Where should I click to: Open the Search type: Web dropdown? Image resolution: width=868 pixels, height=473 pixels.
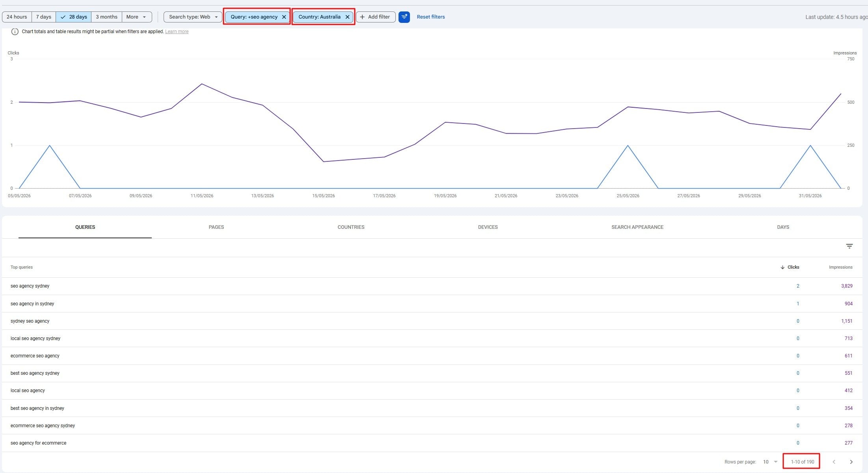coord(193,17)
